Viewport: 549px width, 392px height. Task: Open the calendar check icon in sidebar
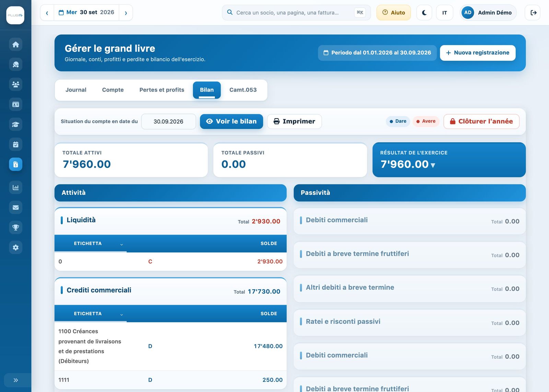point(15,144)
